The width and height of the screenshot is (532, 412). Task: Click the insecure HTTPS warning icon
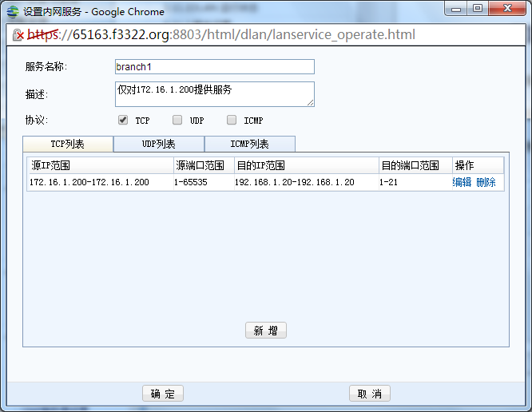tap(18, 36)
